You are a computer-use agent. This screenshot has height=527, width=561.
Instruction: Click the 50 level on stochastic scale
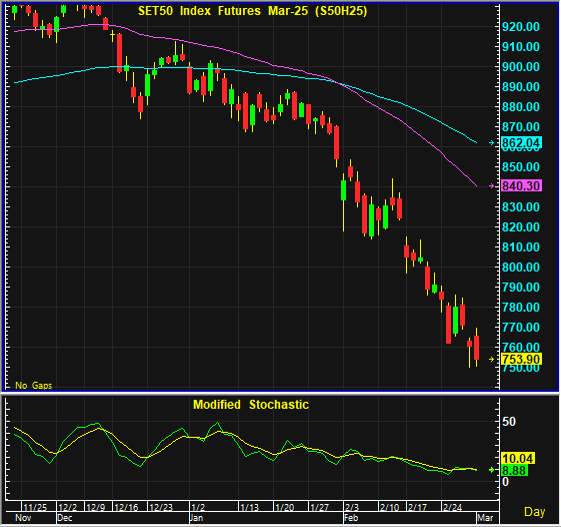tap(509, 422)
